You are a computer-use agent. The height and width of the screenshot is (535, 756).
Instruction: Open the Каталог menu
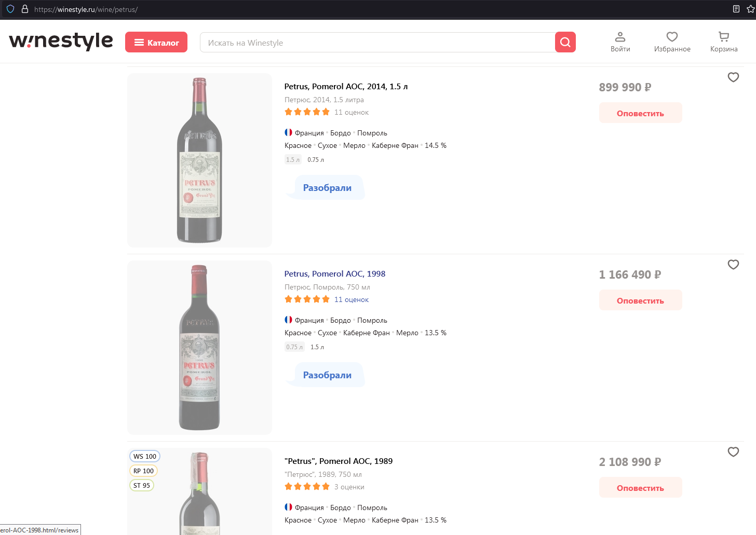(x=156, y=42)
